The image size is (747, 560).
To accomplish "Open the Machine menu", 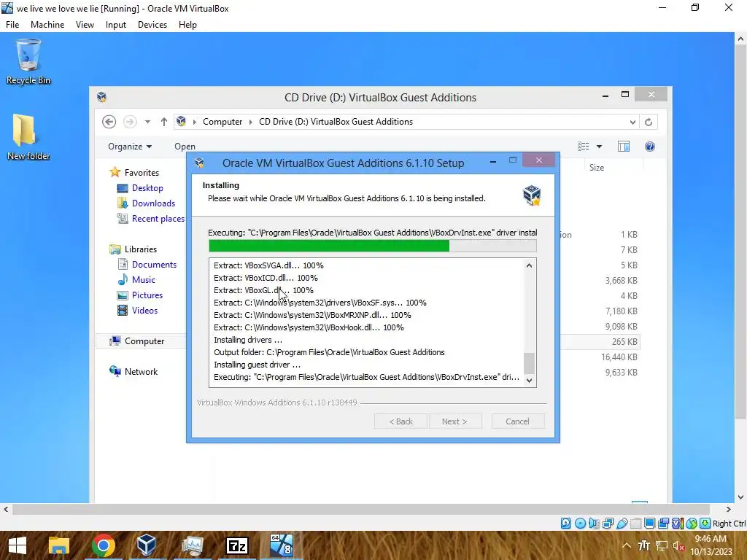I will pyautogui.click(x=47, y=25).
